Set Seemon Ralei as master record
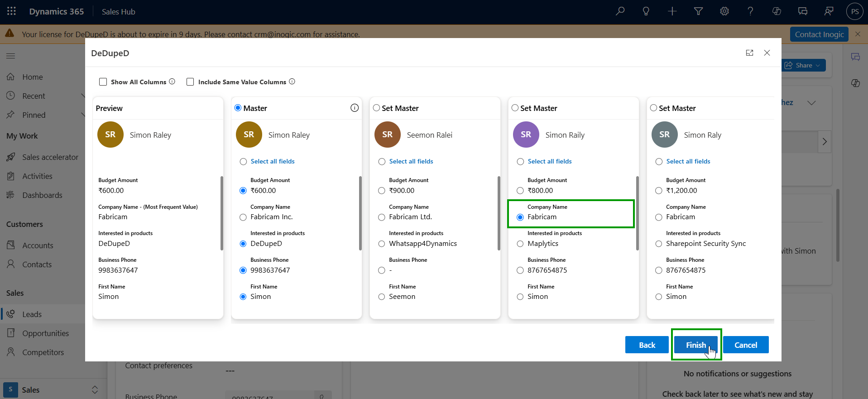This screenshot has width=868, height=399. pos(376,108)
